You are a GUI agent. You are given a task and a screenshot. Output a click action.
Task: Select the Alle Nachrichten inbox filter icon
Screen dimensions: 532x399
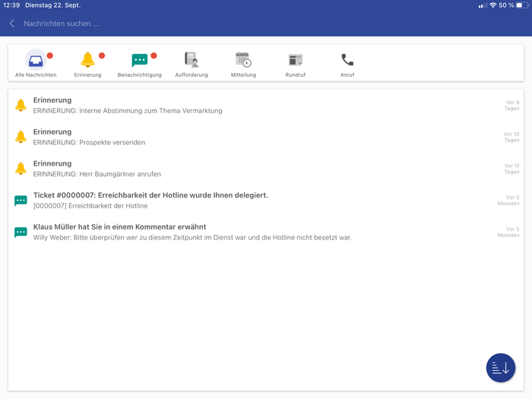point(35,60)
